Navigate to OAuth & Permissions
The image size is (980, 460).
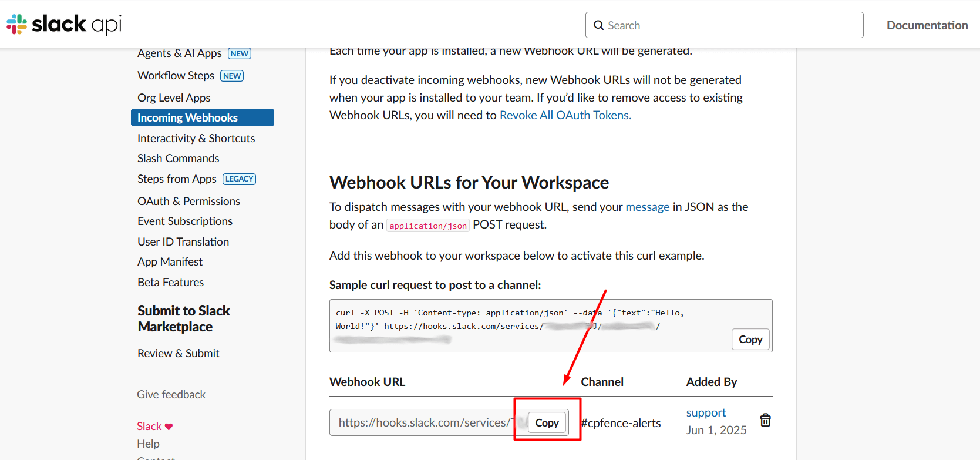pos(188,201)
